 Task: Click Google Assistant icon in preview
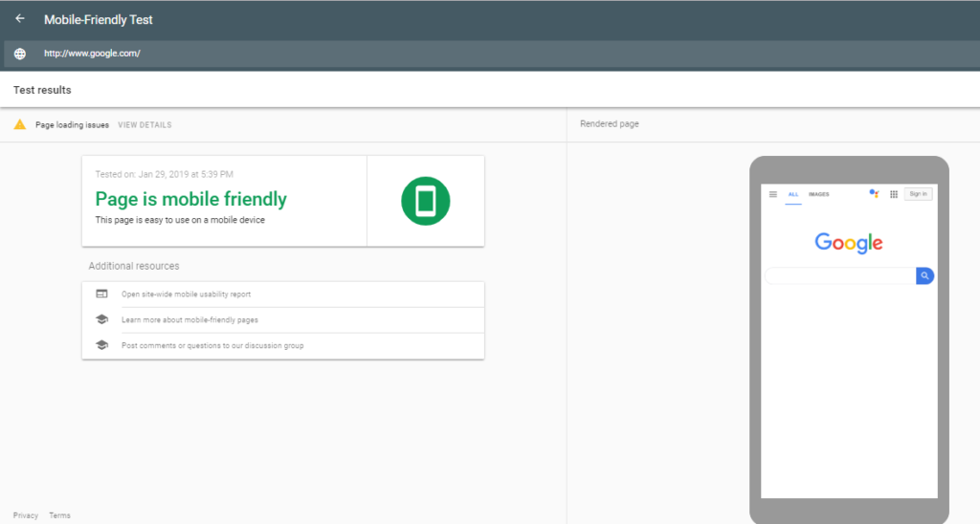click(x=874, y=194)
